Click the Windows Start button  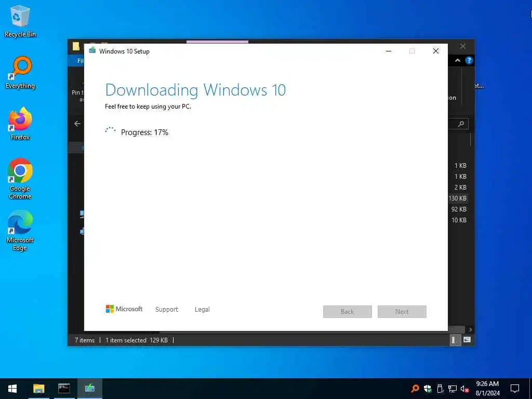pyautogui.click(x=12, y=389)
